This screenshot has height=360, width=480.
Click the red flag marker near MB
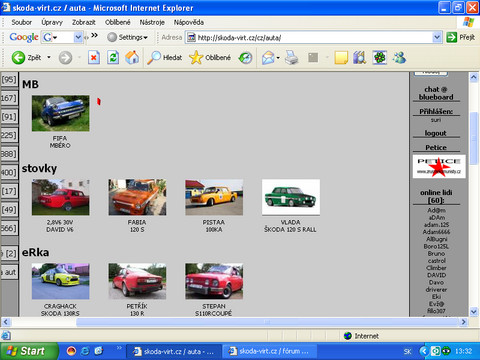point(99,101)
